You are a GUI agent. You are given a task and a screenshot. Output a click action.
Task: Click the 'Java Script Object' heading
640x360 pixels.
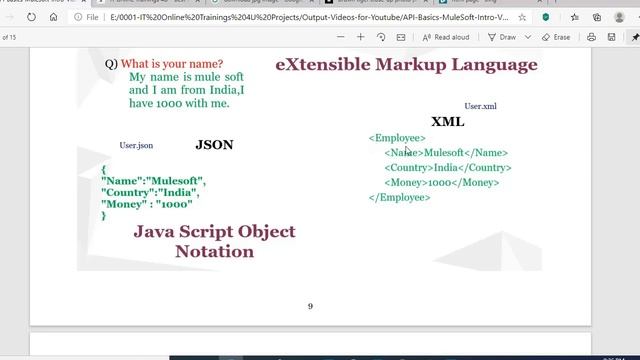tap(214, 231)
